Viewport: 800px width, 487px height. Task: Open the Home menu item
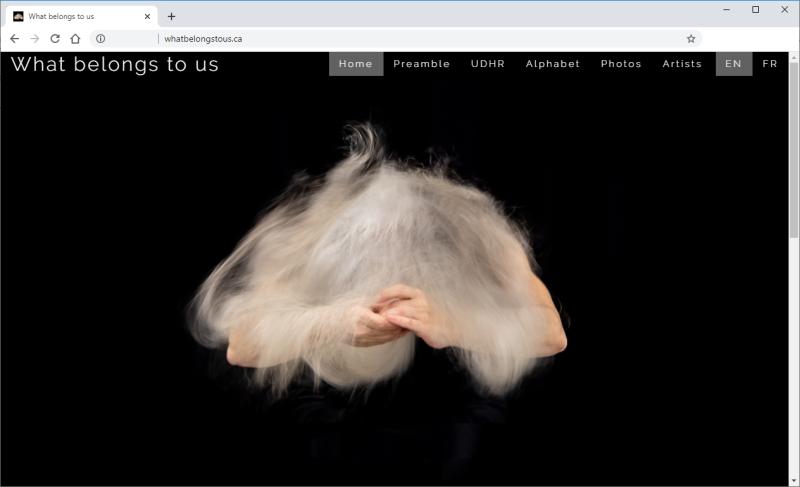356,64
